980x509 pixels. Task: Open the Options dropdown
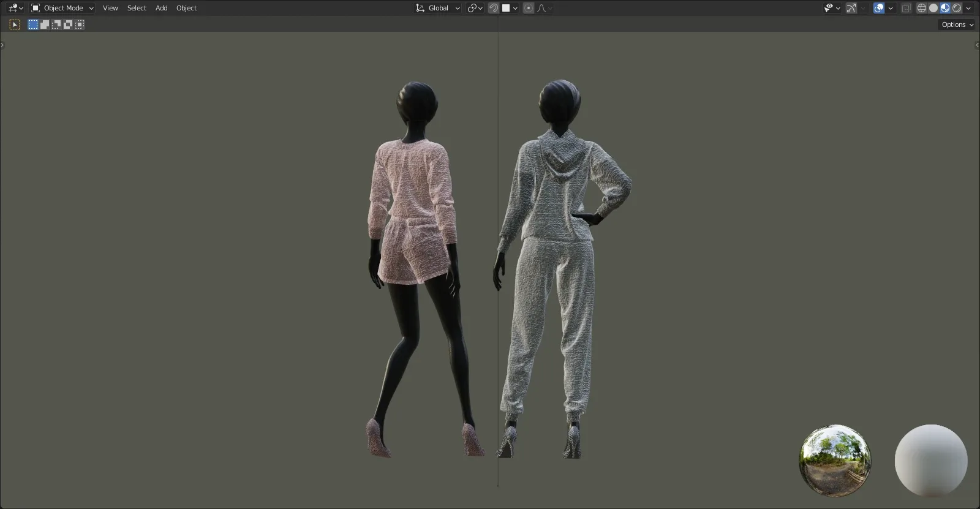[x=957, y=25]
